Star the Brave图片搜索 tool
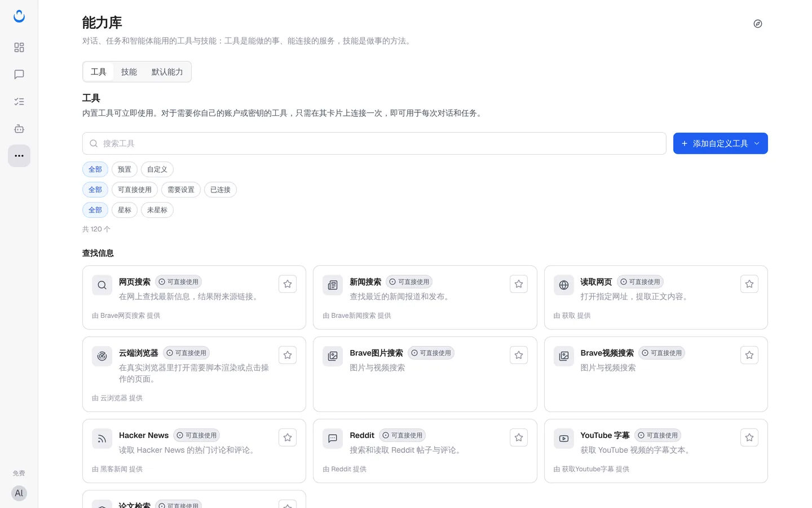 (519, 355)
